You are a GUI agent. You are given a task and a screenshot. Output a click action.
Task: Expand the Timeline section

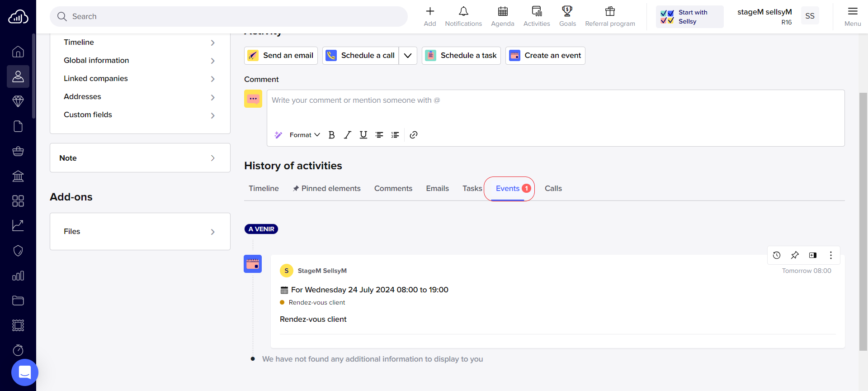140,42
